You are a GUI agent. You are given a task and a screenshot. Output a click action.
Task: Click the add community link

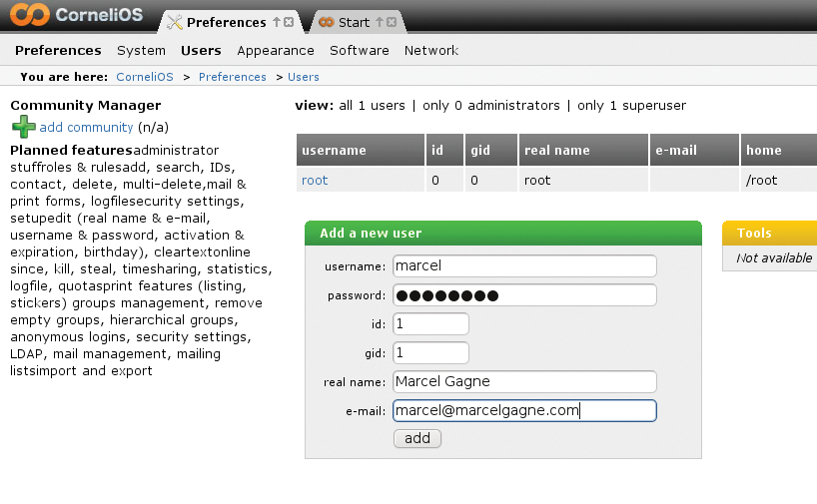pyautogui.click(x=87, y=127)
